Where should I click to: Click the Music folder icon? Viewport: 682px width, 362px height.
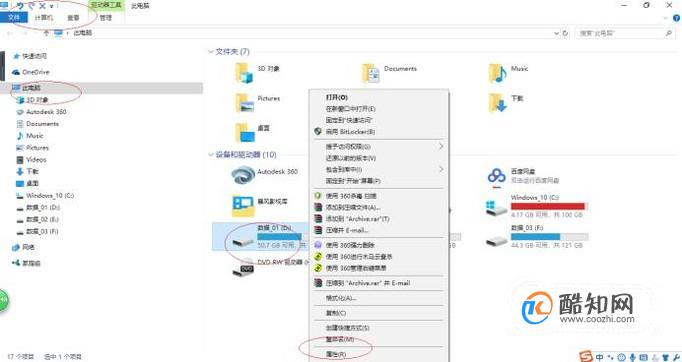[x=498, y=73]
